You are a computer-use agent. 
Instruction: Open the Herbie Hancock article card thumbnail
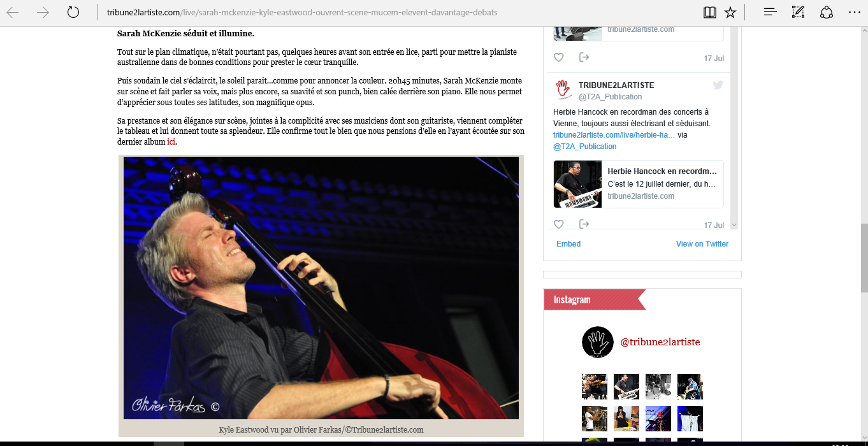coord(577,184)
